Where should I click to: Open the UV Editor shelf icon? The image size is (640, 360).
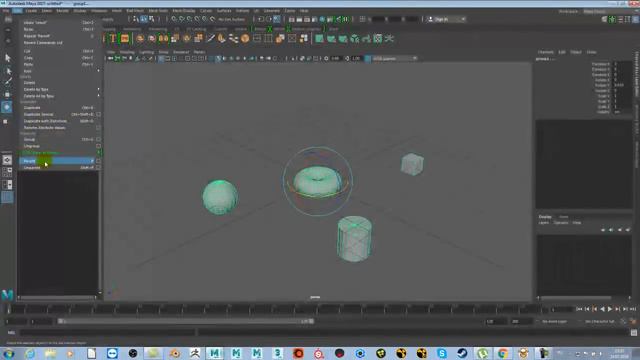pyautogui.click(x=378, y=39)
